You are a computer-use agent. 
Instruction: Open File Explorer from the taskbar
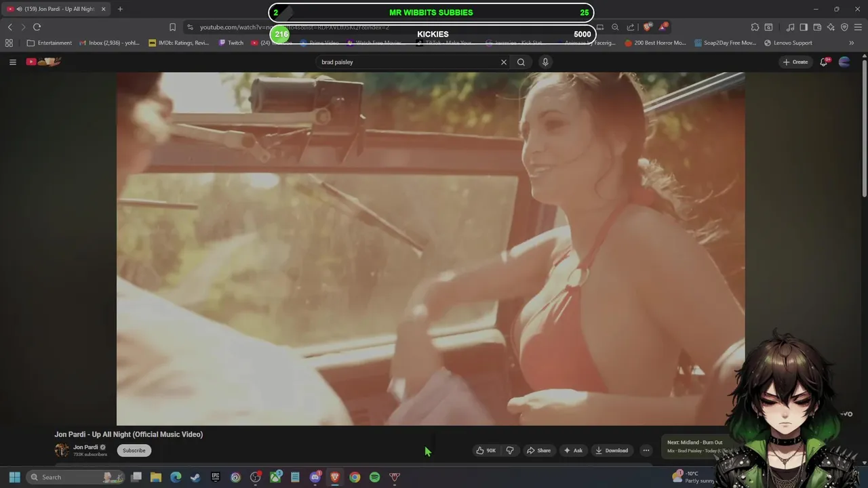[x=156, y=477]
